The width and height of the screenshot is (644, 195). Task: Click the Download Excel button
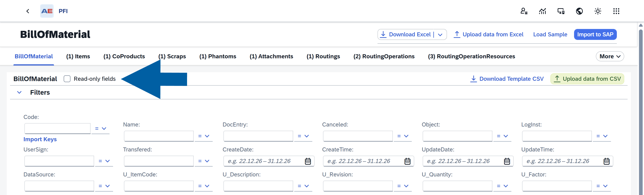(x=406, y=35)
